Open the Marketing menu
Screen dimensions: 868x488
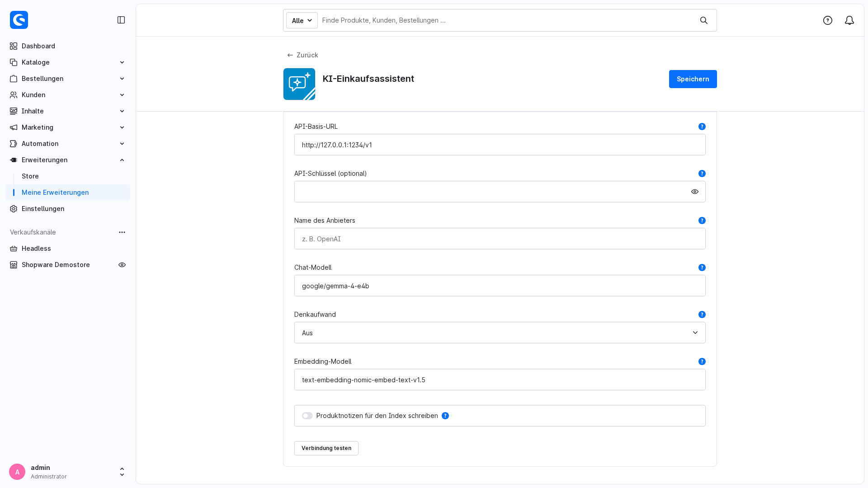tap(68, 127)
